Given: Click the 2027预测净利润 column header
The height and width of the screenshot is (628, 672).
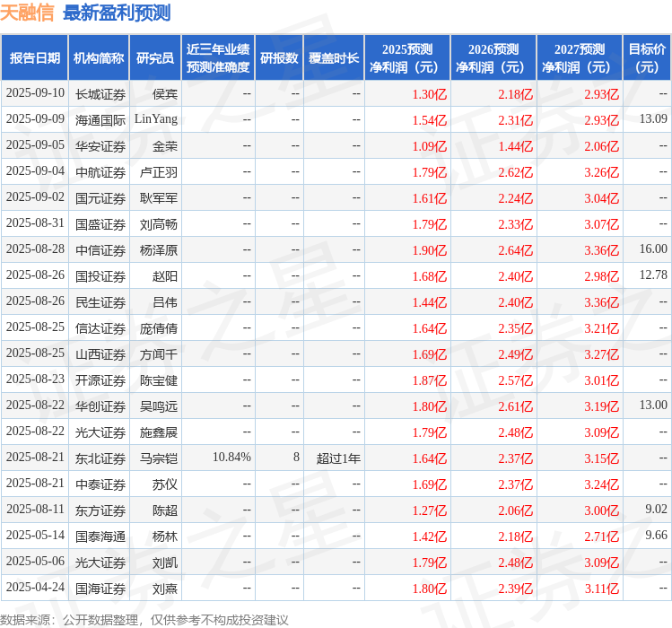Looking at the screenshot, I should [580, 58].
